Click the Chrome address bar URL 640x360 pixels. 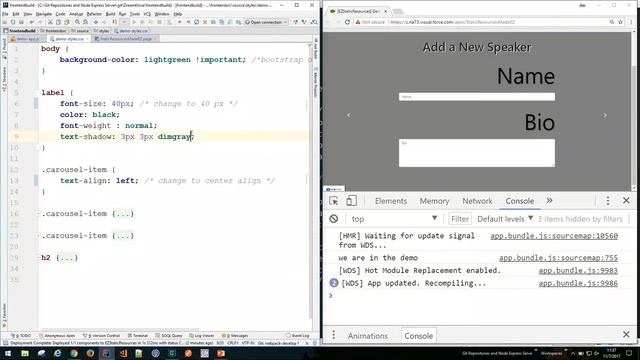(x=452, y=22)
